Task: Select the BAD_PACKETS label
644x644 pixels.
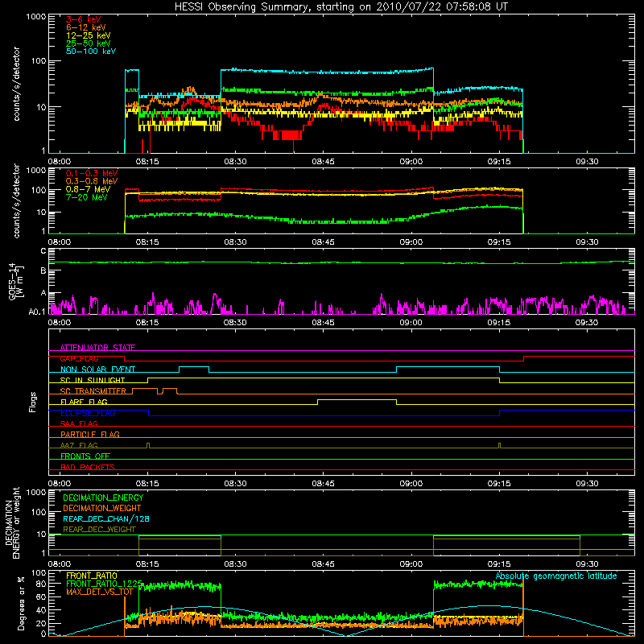Action: [88, 467]
